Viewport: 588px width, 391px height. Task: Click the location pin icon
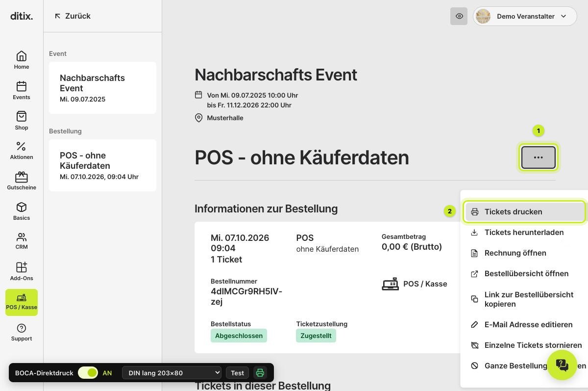[198, 118]
